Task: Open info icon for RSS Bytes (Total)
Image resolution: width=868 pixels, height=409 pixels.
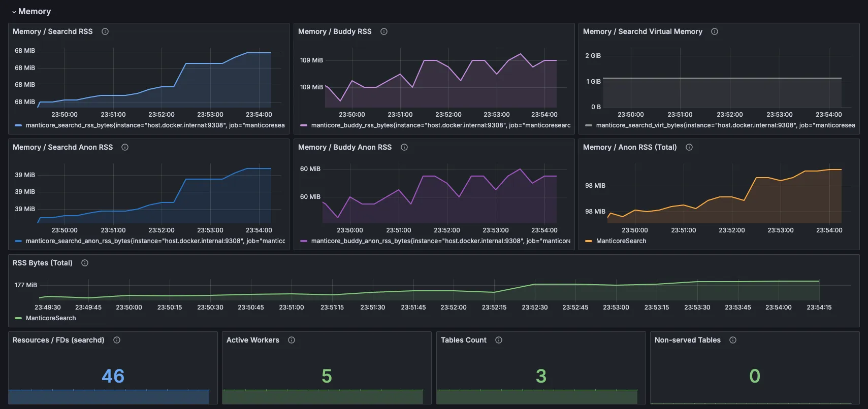Action: click(85, 263)
